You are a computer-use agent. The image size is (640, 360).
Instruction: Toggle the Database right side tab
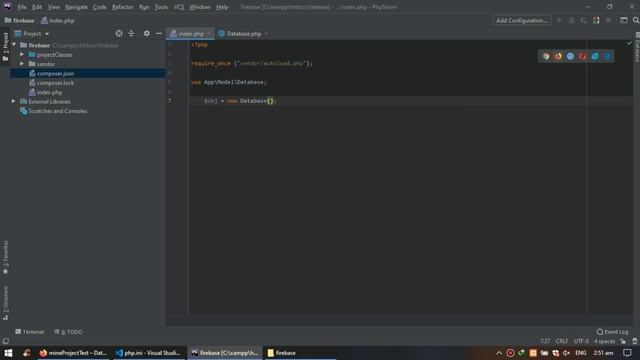pyautogui.click(x=637, y=47)
